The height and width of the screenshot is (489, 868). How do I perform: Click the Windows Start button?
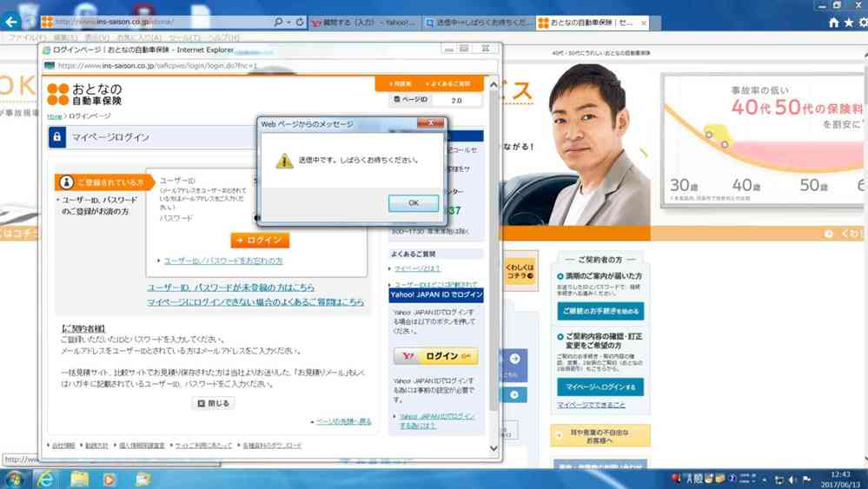coord(13,479)
